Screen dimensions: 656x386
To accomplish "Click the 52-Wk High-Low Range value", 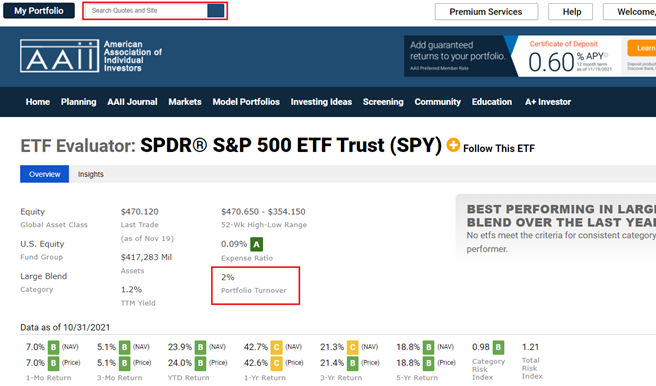I will click(263, 212).
